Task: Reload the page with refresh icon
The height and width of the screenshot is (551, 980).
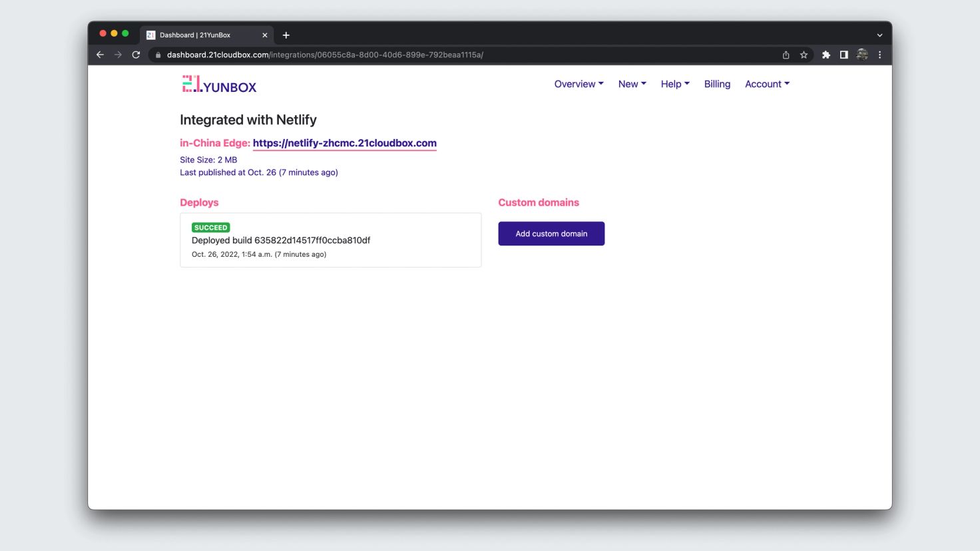Action: coord(136,55)
